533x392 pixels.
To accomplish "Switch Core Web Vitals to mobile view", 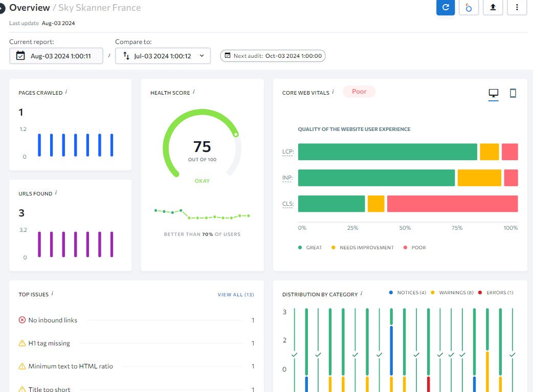I will (x=513, y=93).
